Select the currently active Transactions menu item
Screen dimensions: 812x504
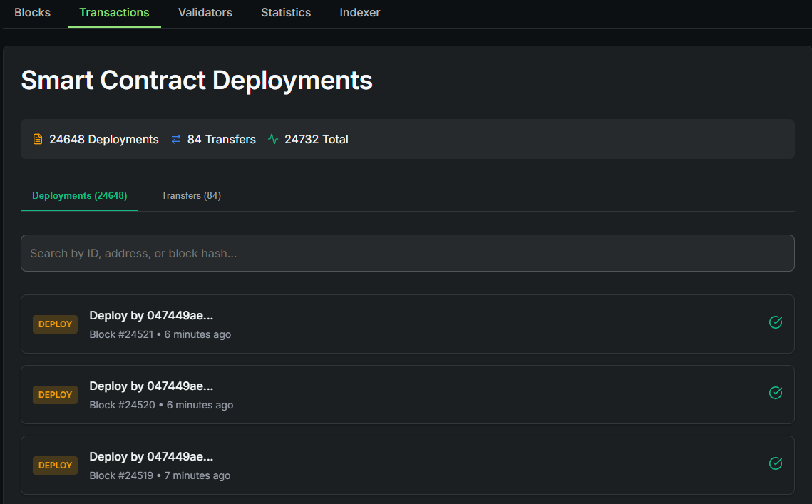pos(114,12)
